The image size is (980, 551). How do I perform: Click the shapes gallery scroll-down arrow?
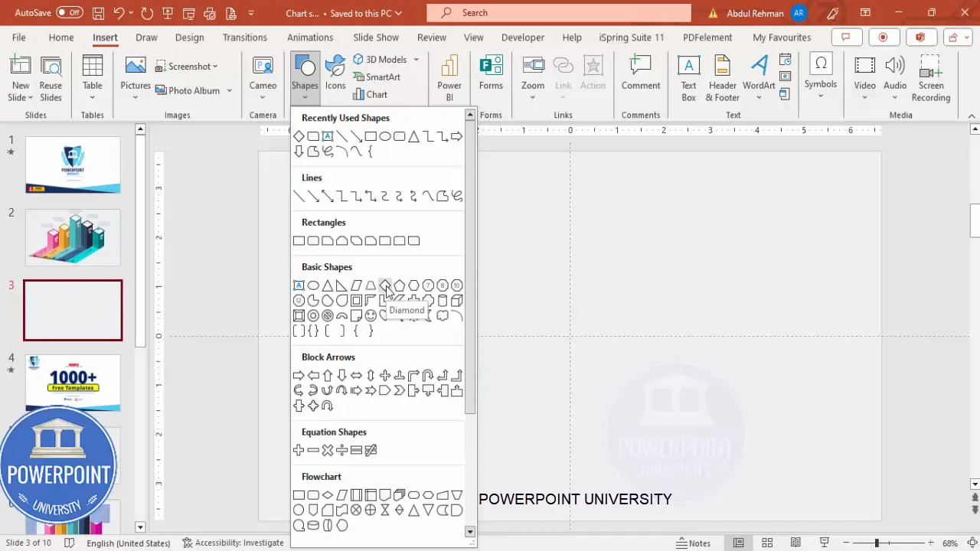470,532
